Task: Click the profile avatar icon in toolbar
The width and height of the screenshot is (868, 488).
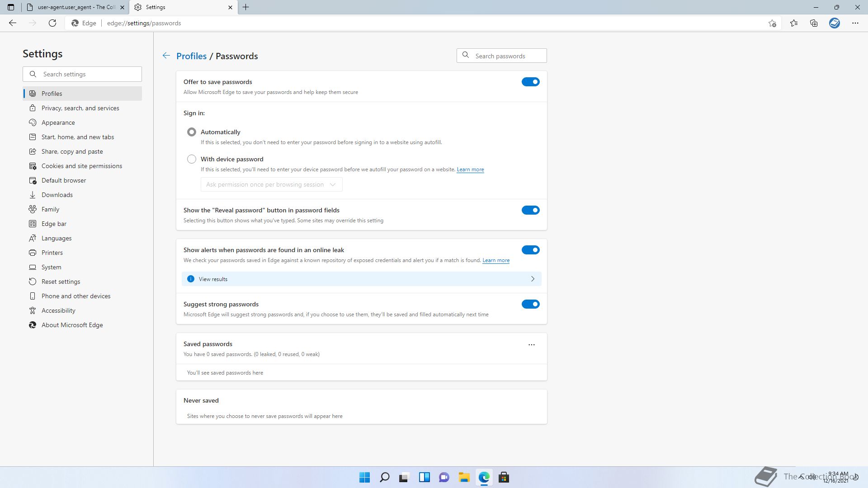Action: point(835,23)
